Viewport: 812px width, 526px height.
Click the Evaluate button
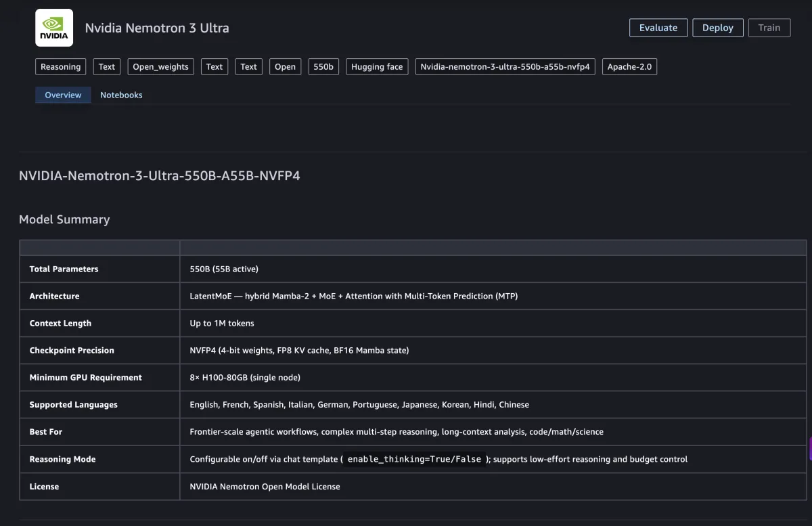pos(658,28)
